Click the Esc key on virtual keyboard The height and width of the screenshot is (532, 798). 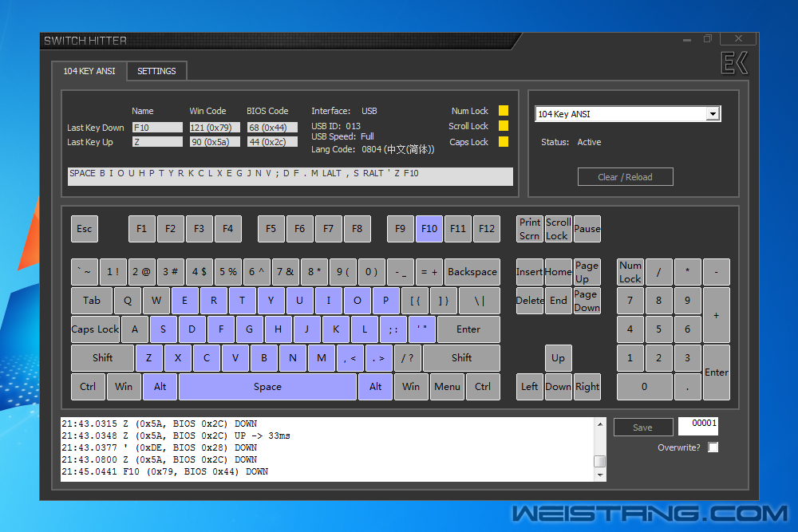click(x=85, y=229)
